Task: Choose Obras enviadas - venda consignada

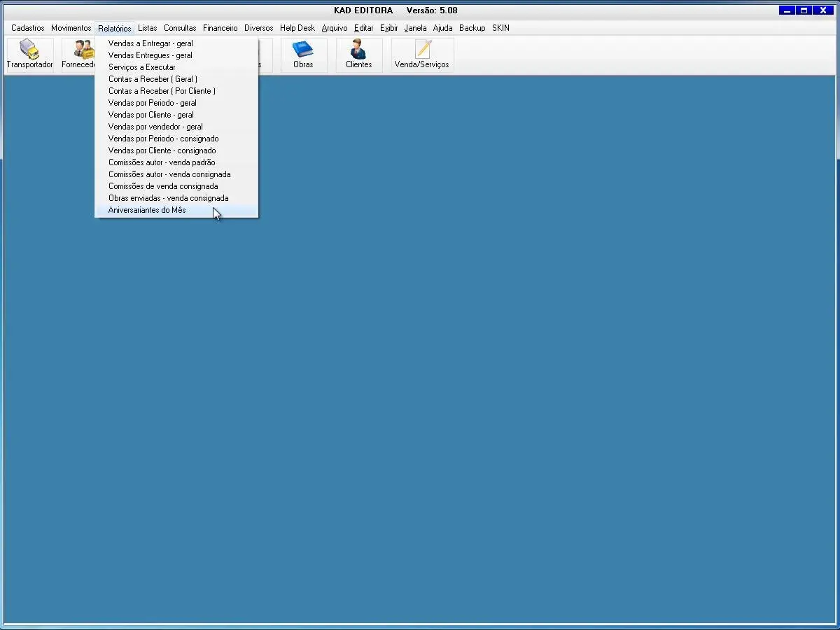Action: (168, 198)
